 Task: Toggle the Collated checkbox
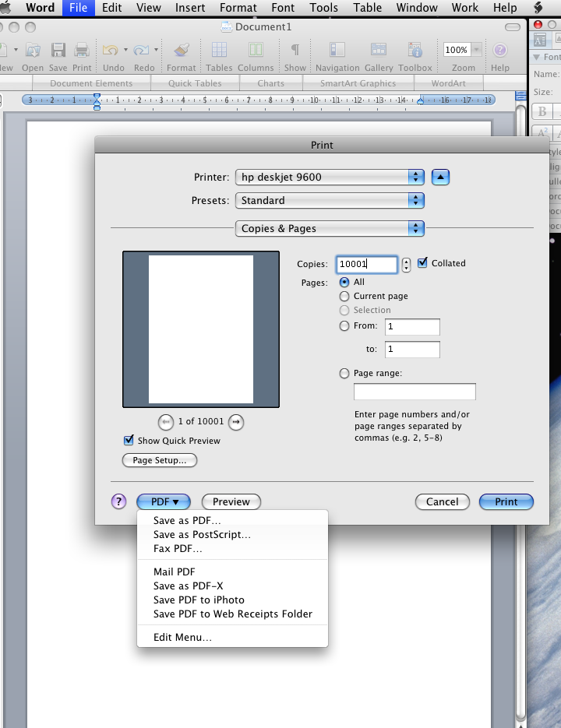pyautogui.click(x=422, y=263)
